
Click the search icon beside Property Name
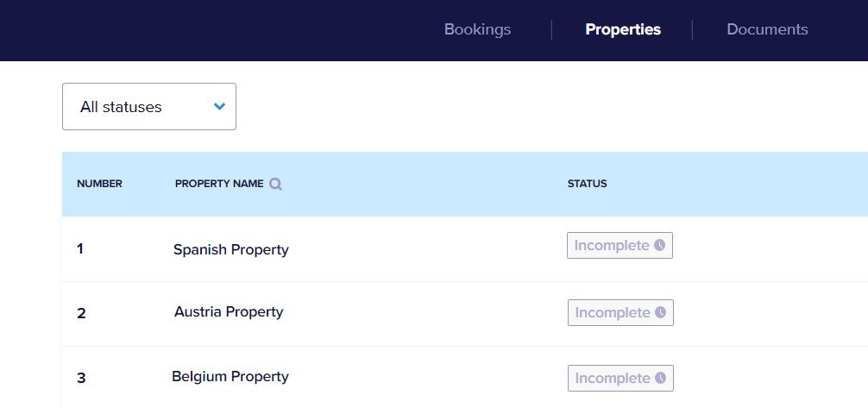(275, 184)
